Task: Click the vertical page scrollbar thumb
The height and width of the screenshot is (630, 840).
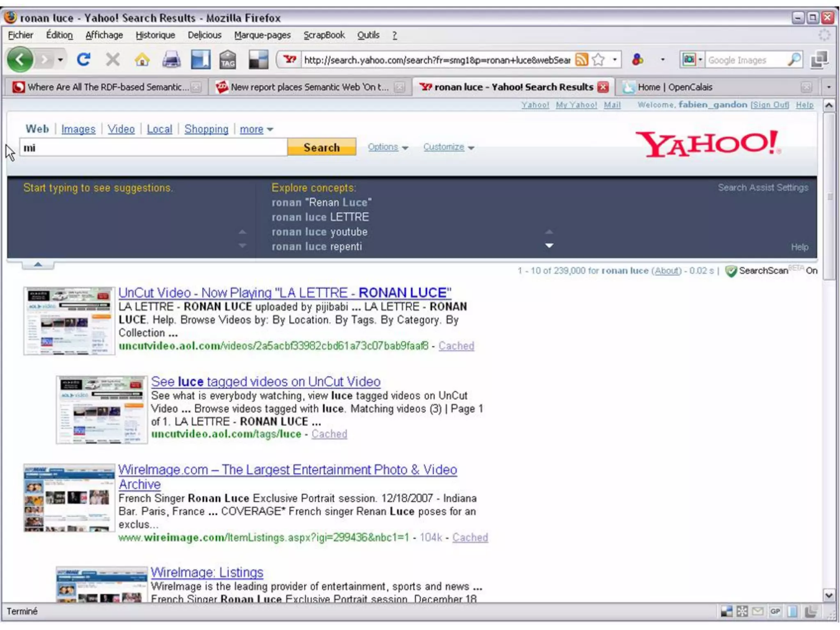Action: pos(829,197)
